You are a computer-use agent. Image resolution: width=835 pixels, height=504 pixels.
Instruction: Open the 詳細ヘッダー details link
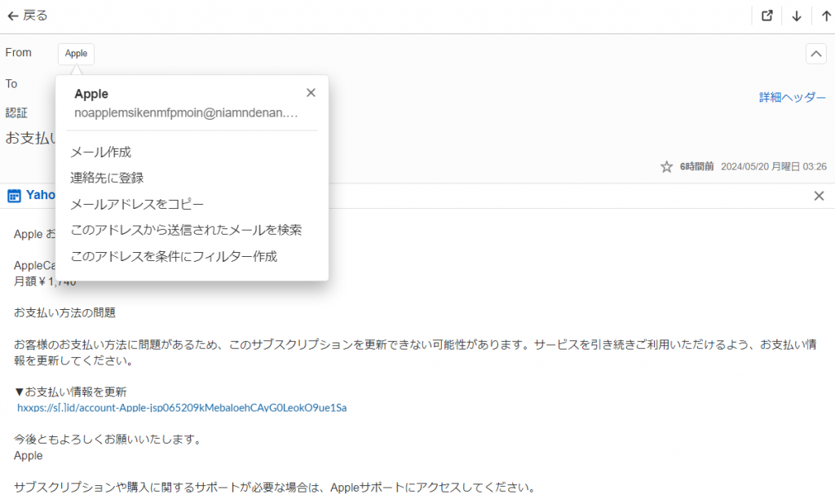[792, 97]
